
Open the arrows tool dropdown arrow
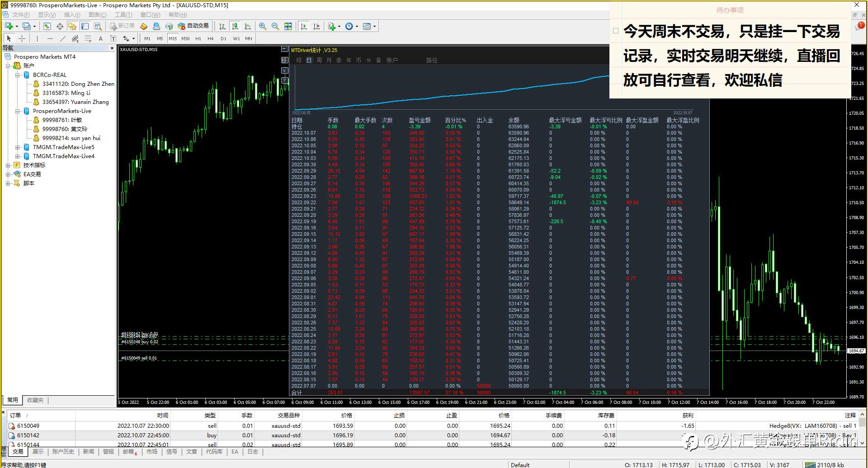pos(133,39)
